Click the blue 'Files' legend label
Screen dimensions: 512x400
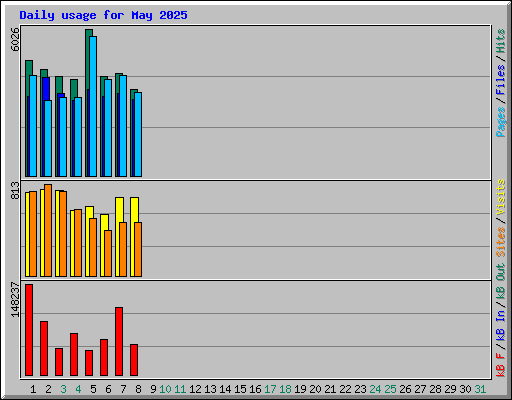click(501, 79)
